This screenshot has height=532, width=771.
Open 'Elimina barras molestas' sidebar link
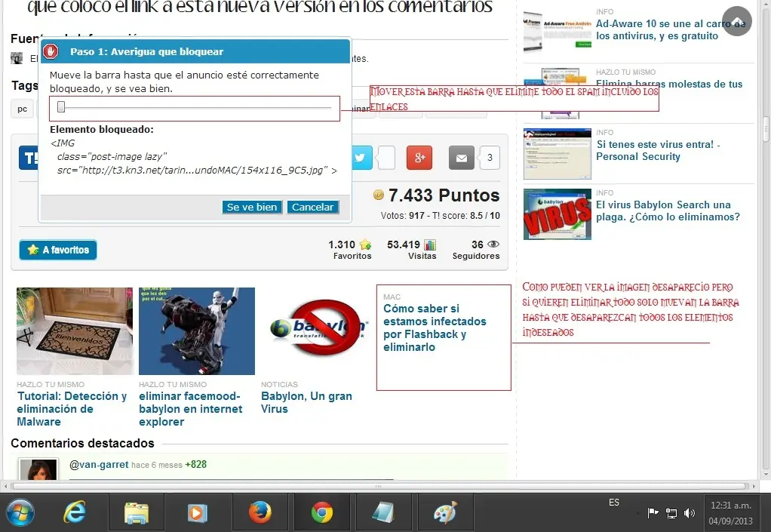[669, 84]
